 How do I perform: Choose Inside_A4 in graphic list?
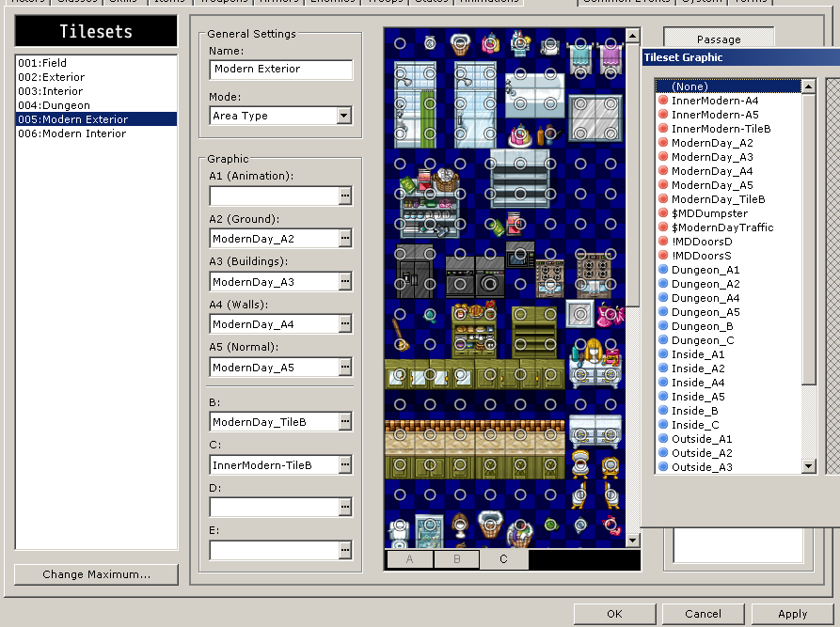[729, 383]
